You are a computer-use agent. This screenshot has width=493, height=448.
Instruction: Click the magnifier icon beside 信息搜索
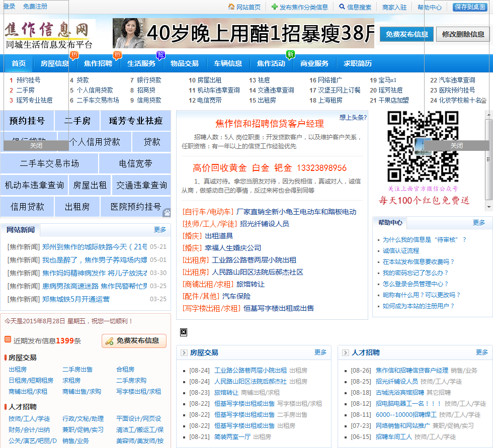click(x=342, y=7)
